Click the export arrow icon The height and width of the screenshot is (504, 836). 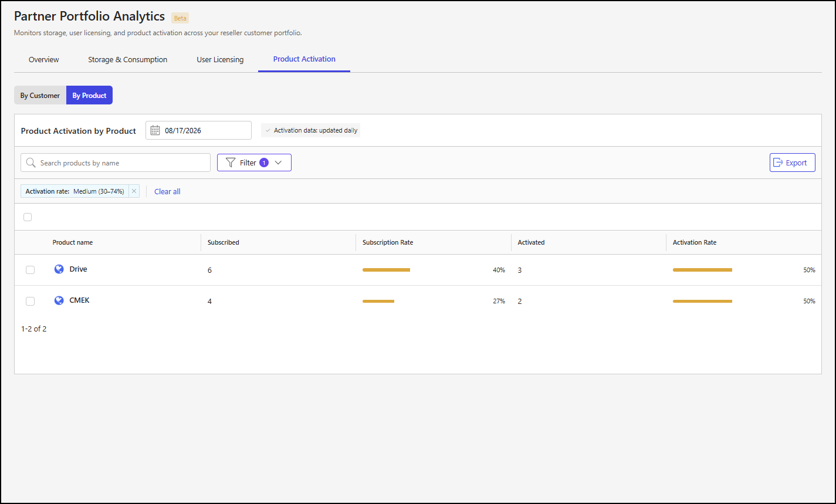tap(778, 163)
